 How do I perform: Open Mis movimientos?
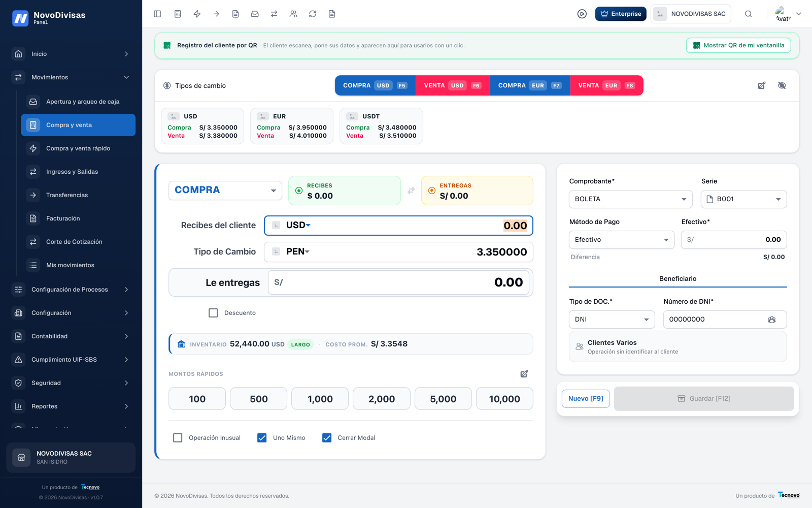click(x=78, y=265)
